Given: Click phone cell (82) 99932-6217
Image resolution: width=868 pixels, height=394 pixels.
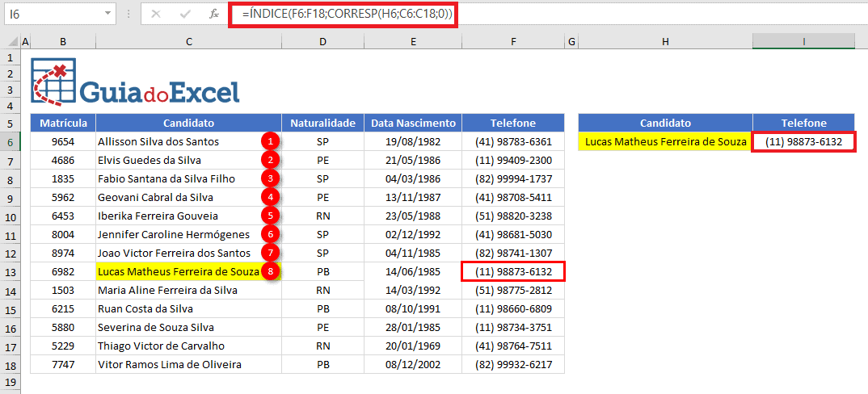Looking at the screenshot, I should click(x=513, y=365).
